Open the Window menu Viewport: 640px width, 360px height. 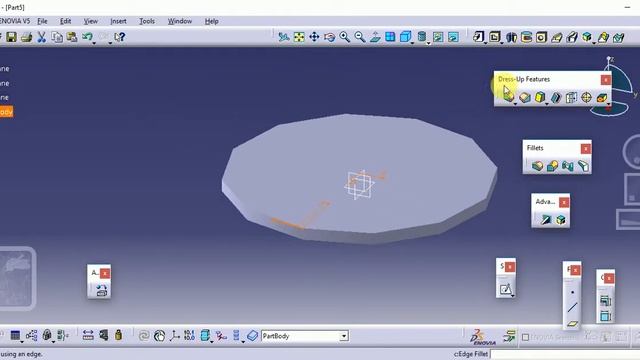click(180, 21)
